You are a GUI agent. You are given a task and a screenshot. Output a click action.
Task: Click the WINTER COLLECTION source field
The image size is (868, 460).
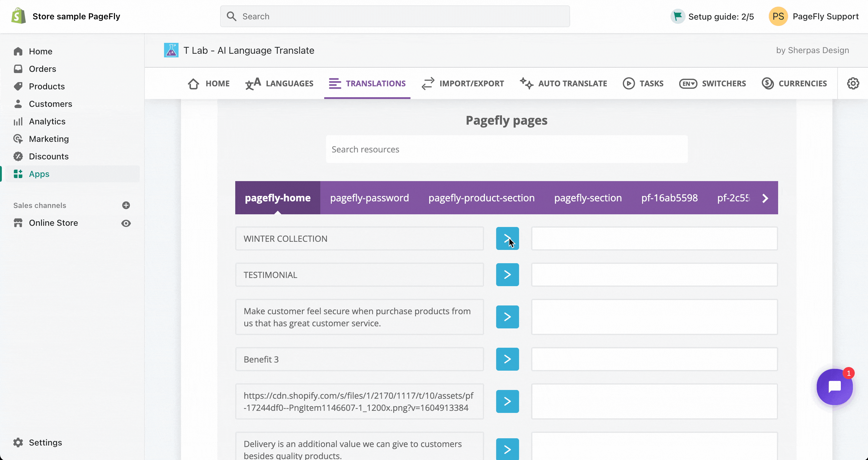tap(360, 238)
